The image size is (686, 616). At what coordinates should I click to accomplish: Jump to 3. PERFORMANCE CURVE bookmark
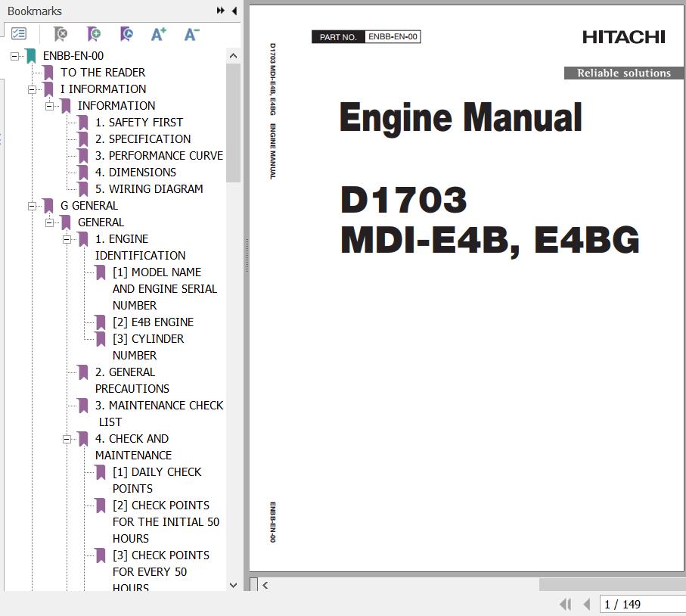(x=159, y=155)
